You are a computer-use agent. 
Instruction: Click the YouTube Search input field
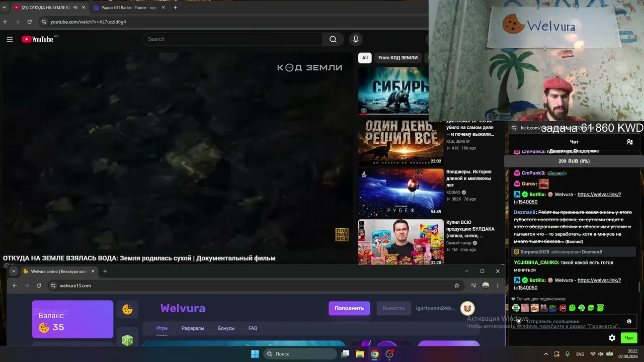tap(232, 39)
